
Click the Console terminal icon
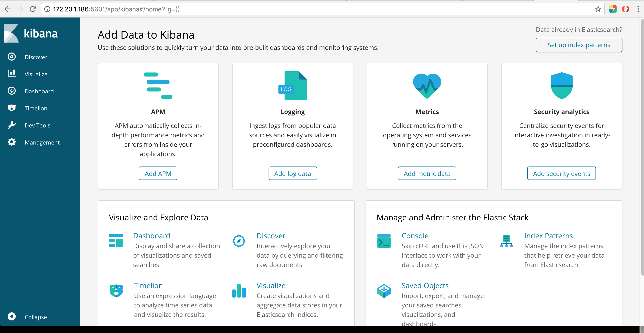384,241
